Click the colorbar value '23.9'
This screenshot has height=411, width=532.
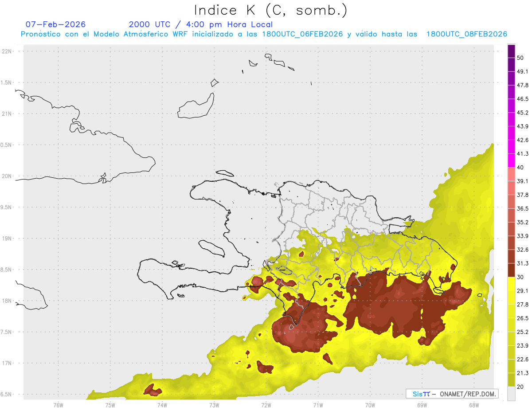coord(523,346)
